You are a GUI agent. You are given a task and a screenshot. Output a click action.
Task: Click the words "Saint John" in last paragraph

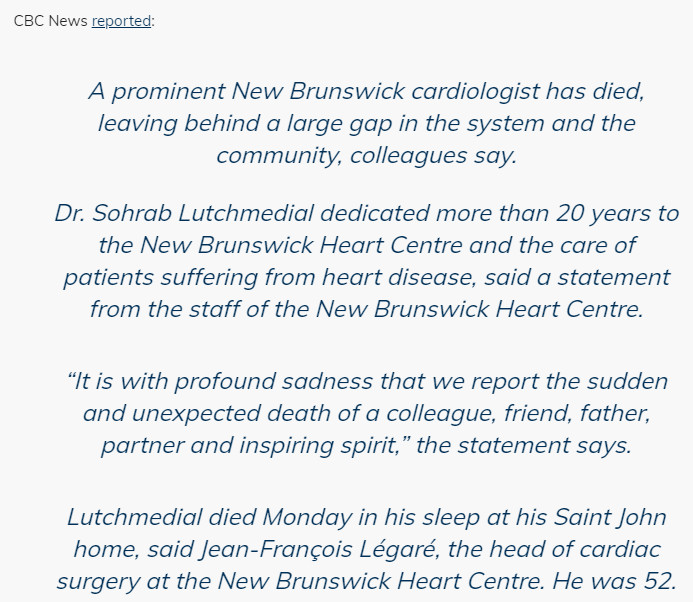coord(612,517)
